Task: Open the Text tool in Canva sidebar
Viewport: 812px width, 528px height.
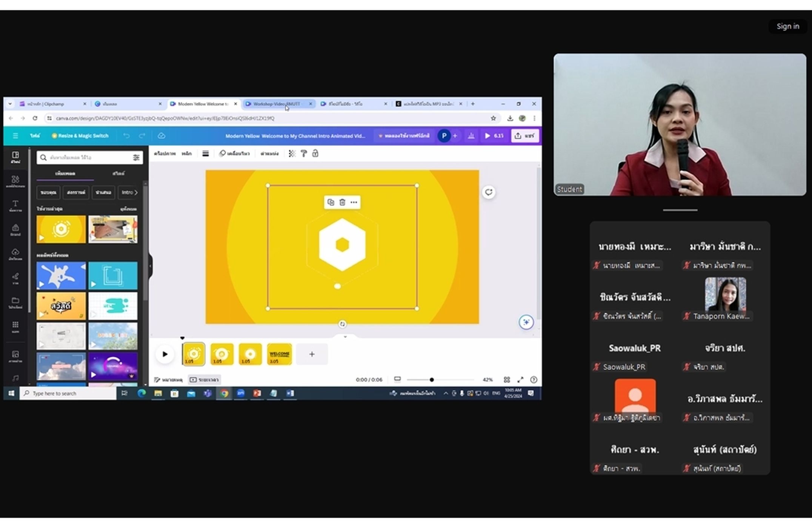Action: click(15, 206)
